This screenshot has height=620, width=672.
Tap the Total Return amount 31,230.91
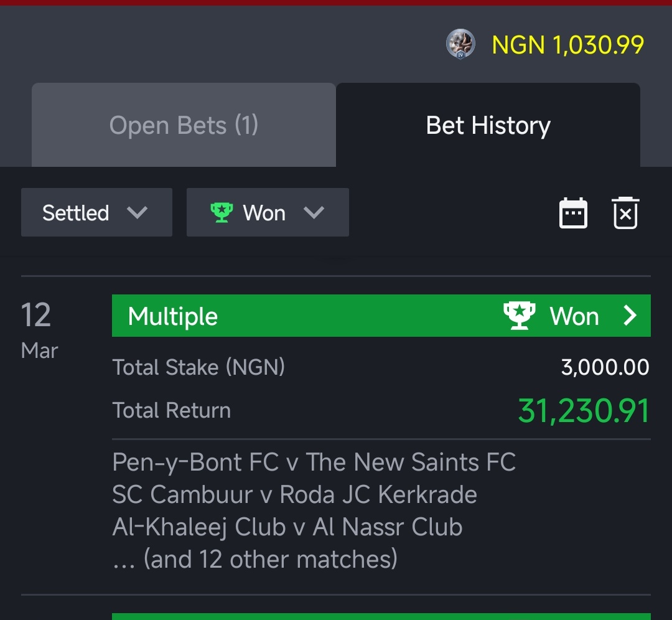click(584, 411)
